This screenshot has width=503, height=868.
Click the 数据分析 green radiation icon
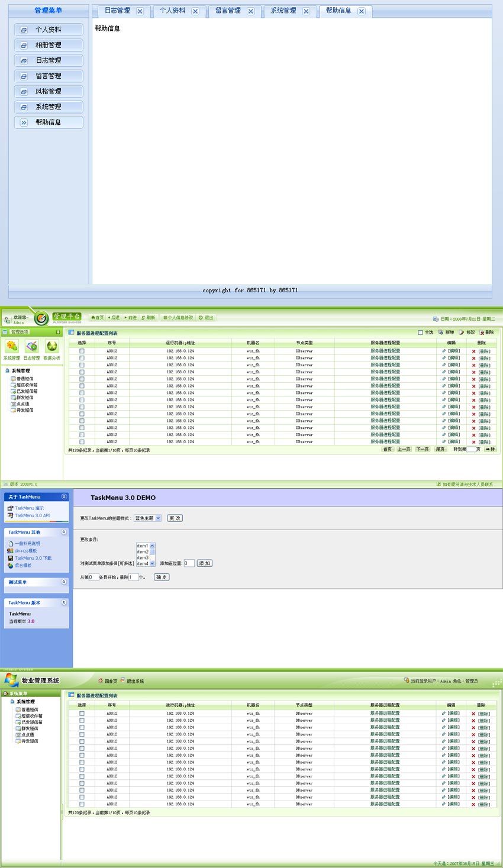[x=52, y=346]
